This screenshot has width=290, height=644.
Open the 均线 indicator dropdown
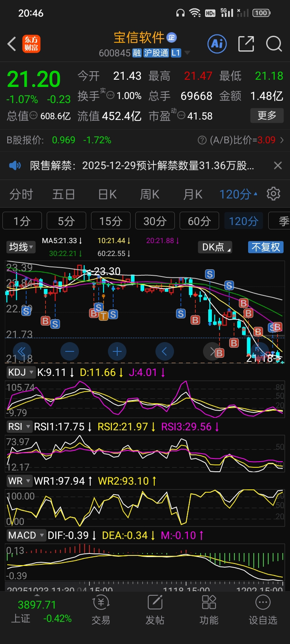pyautogui.click(x=21, y=247)
